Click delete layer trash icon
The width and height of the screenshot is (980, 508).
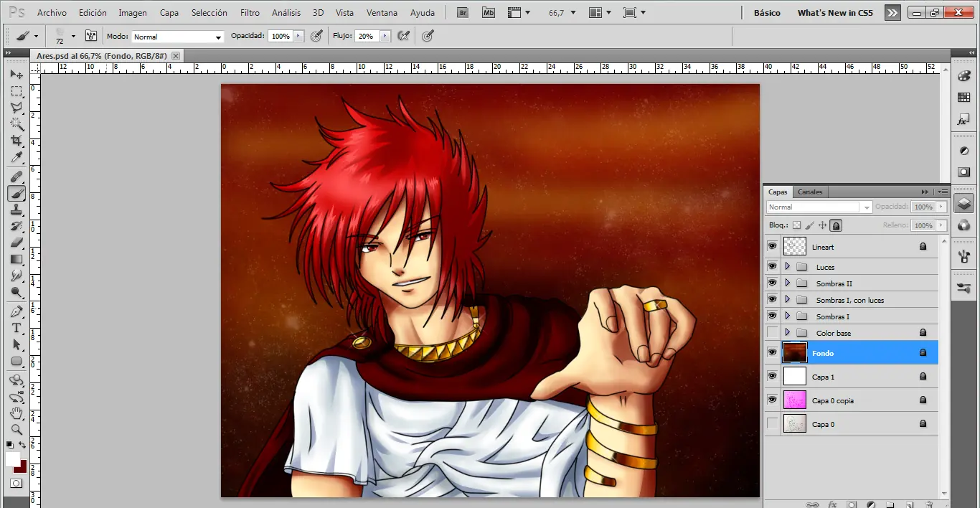point(929,504)
